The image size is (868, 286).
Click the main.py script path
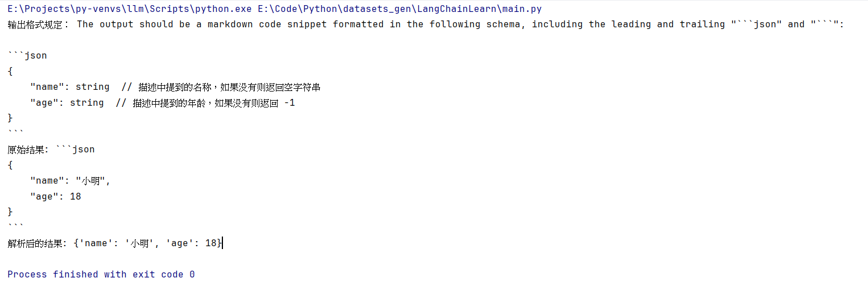tap(399, 9)
